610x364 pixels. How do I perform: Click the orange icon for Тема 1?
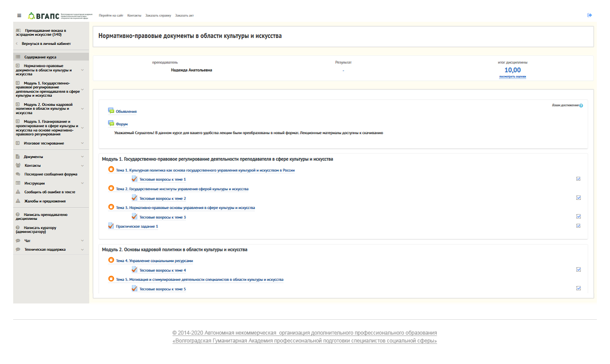pos(111,170)
